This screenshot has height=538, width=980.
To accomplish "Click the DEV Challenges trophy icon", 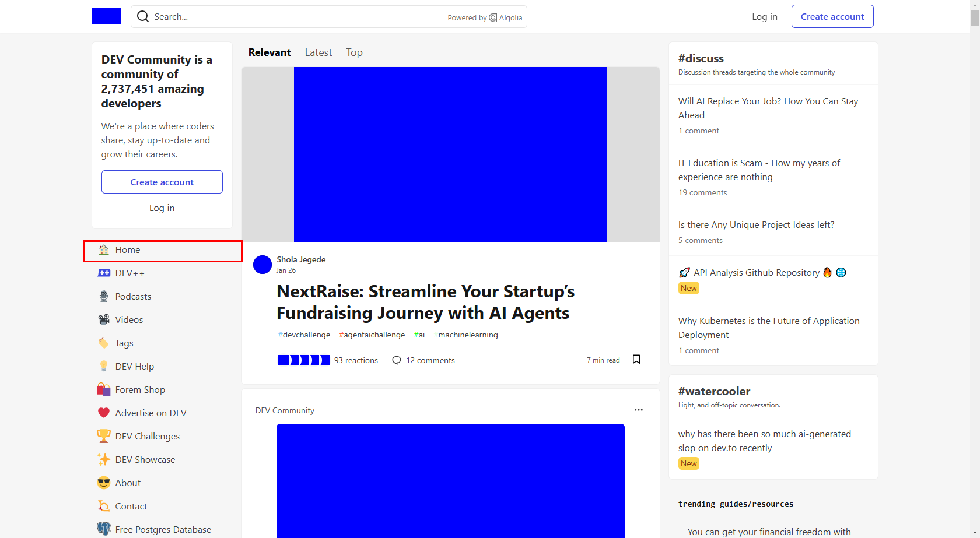I will coord(104,436).
